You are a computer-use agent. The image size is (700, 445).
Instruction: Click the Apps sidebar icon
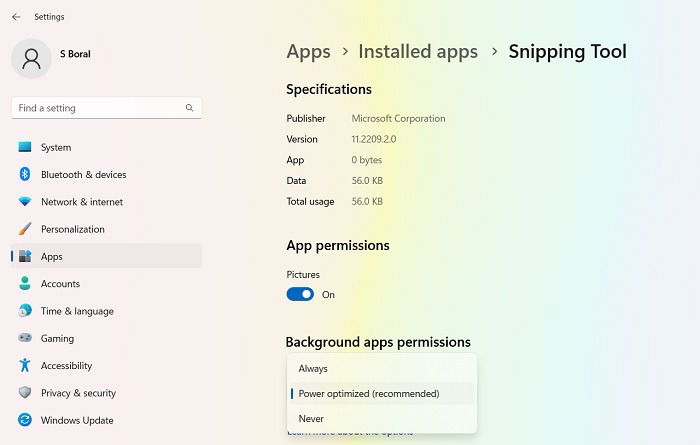(x=25, y=256)
